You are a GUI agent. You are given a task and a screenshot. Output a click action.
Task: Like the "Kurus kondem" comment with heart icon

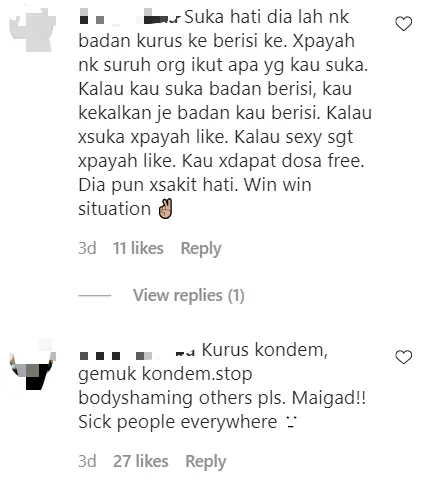404,357
